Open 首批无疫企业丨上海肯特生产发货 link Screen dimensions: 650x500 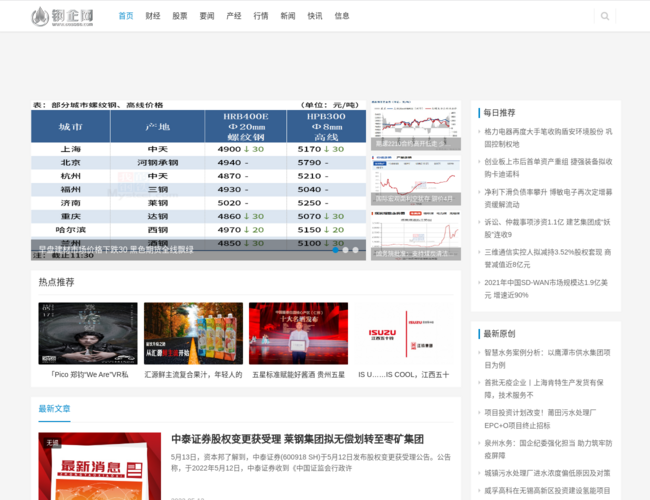click(x=544, y=388)
